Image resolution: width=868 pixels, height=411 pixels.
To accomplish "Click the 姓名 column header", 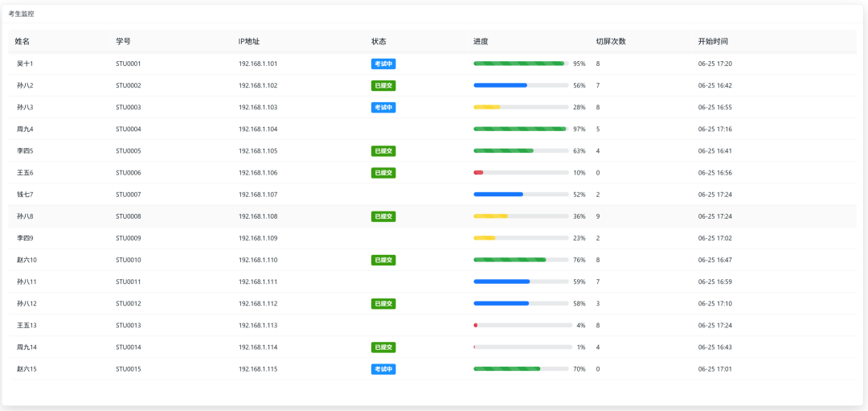I will click(x=23, y=42).
